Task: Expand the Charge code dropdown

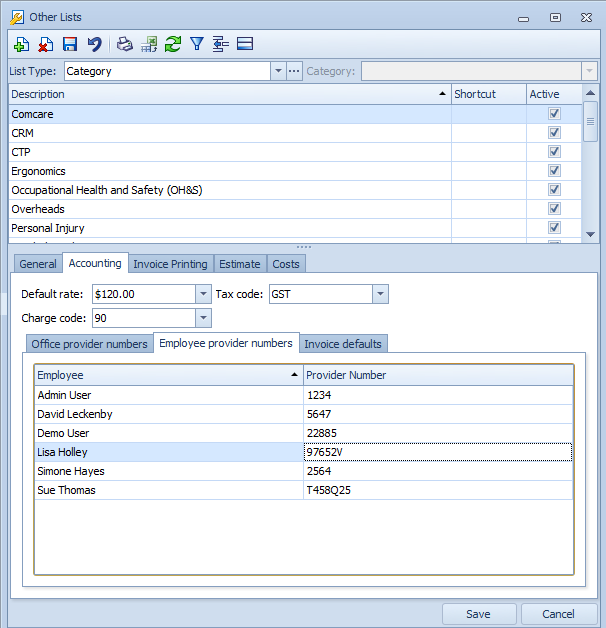Action: click(x=203, y=318)
